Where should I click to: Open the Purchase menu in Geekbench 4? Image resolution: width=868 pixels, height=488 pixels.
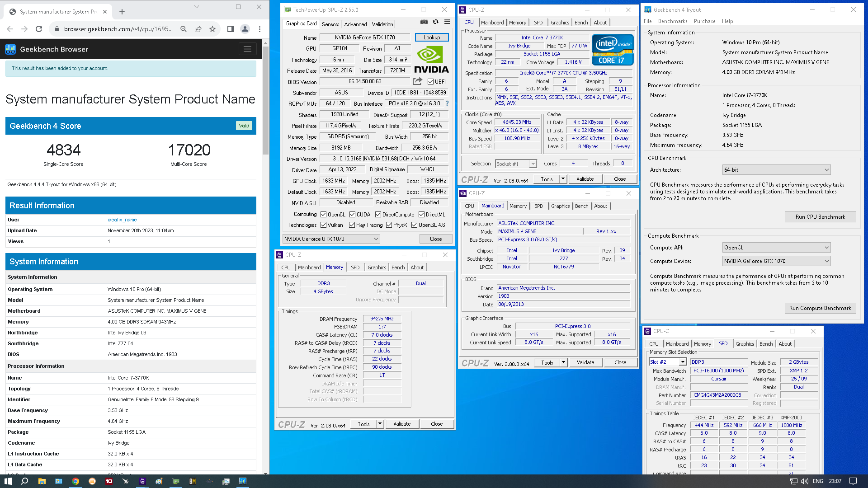coord(704,21)
